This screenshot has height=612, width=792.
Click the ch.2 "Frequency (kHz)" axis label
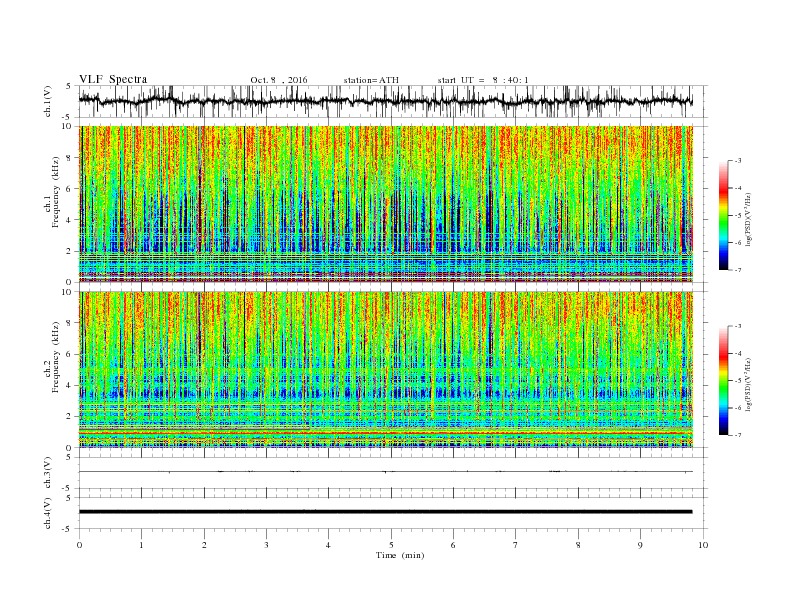[x=56, y=357]
